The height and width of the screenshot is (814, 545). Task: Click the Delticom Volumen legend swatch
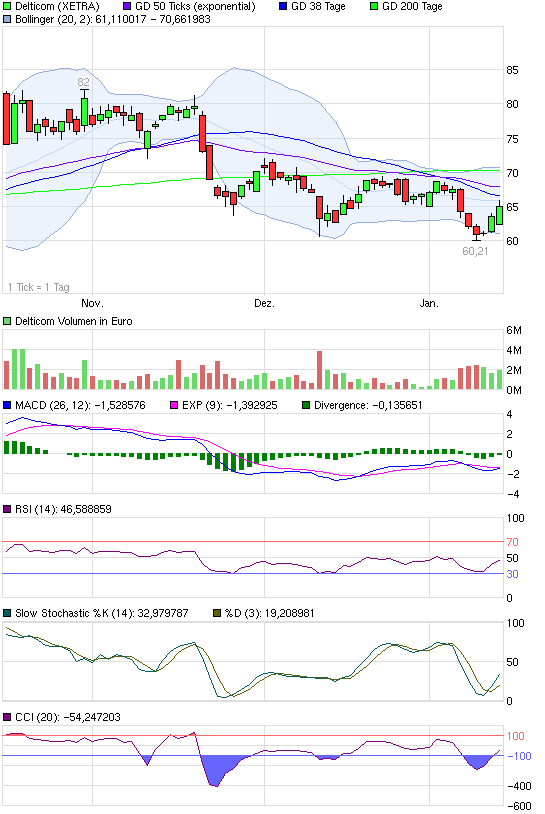7,321
